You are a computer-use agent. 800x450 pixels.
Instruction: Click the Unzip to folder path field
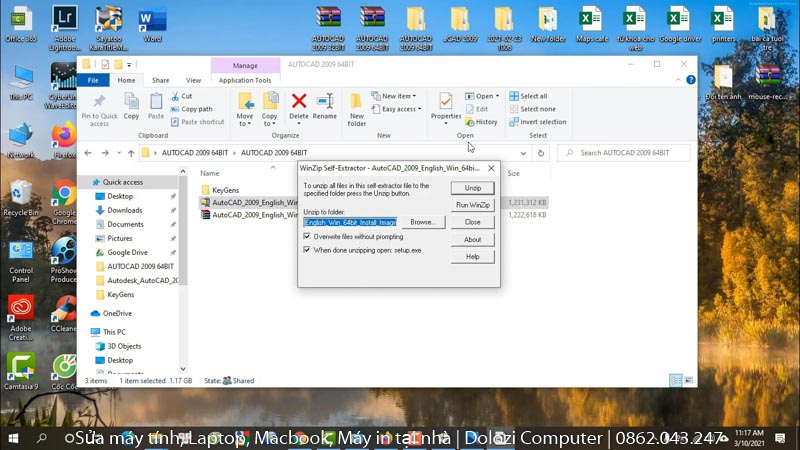click(350, 222)
